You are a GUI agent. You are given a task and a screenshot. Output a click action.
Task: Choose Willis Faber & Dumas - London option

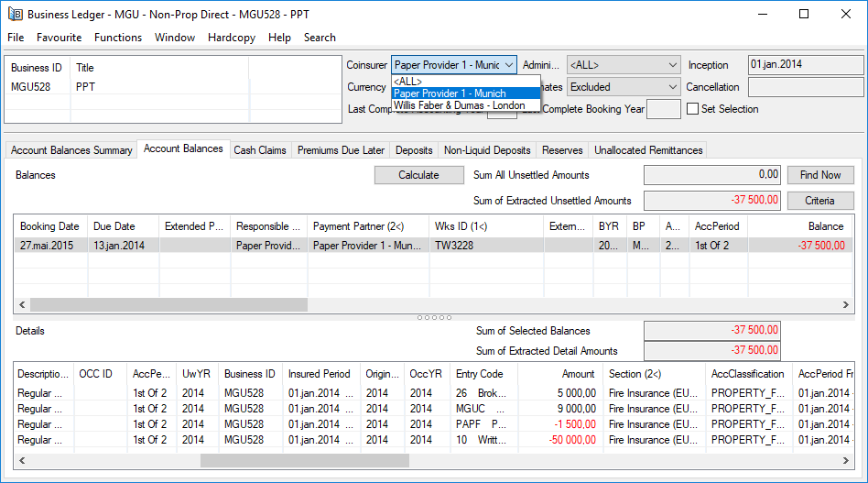tap(459, 105)
